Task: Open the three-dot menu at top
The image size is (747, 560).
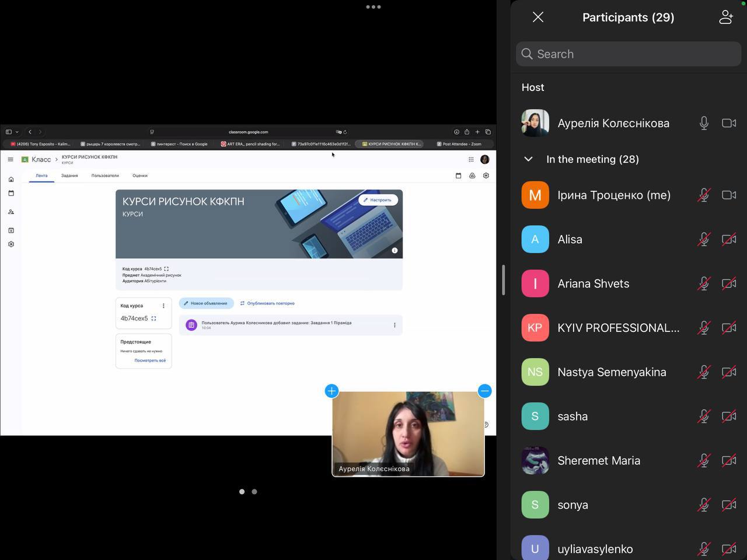Action: click(373, 7)
